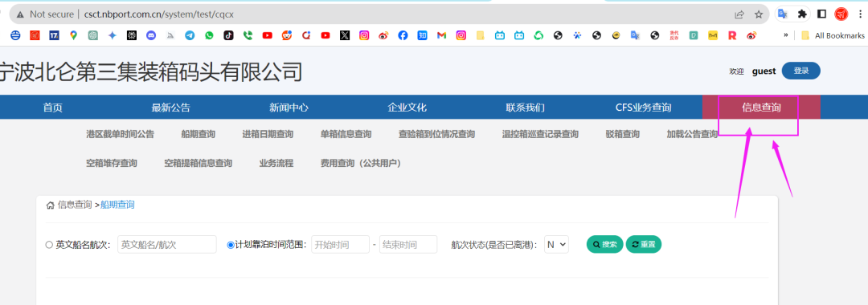Open the 加载公告查询 submenu link
868x305 pixels.
693,134
